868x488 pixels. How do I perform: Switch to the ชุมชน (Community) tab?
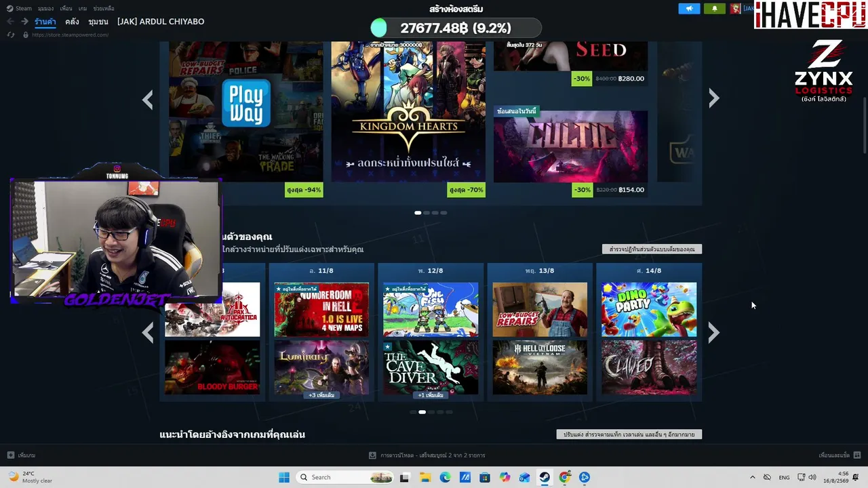click(x=98, y=22)
